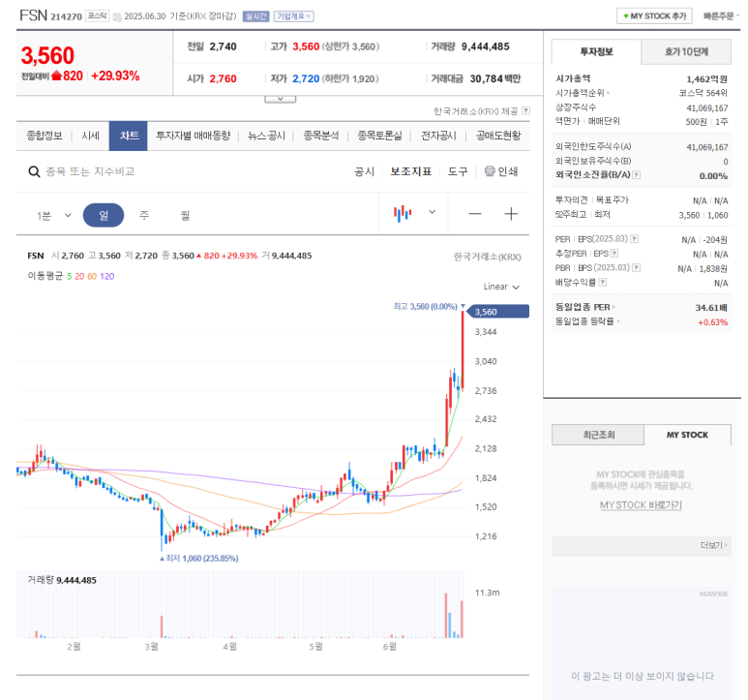
Task: Click the 공시 chart option
Action: coord(364,171)
